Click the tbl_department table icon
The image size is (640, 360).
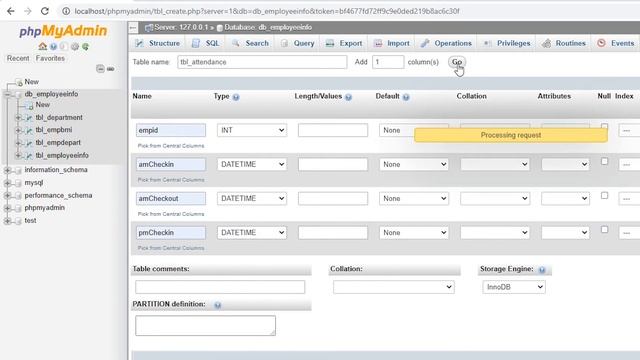(29, 118)
